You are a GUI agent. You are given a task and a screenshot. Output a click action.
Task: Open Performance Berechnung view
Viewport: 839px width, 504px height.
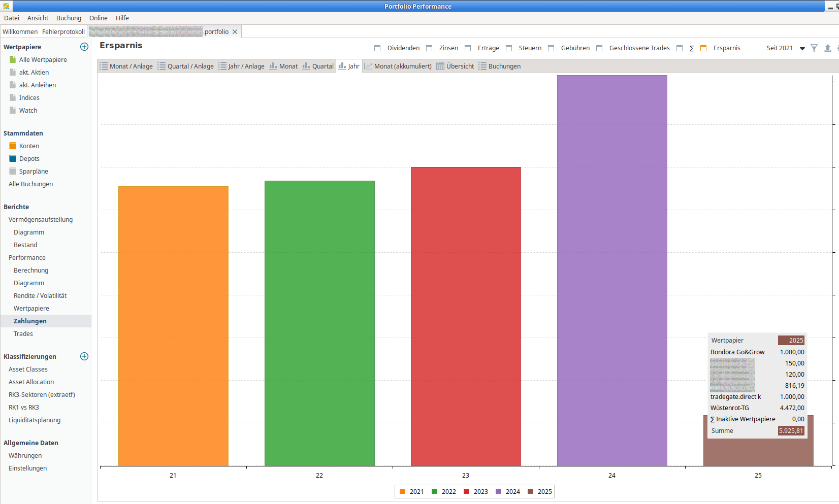(x=31, y=270)
